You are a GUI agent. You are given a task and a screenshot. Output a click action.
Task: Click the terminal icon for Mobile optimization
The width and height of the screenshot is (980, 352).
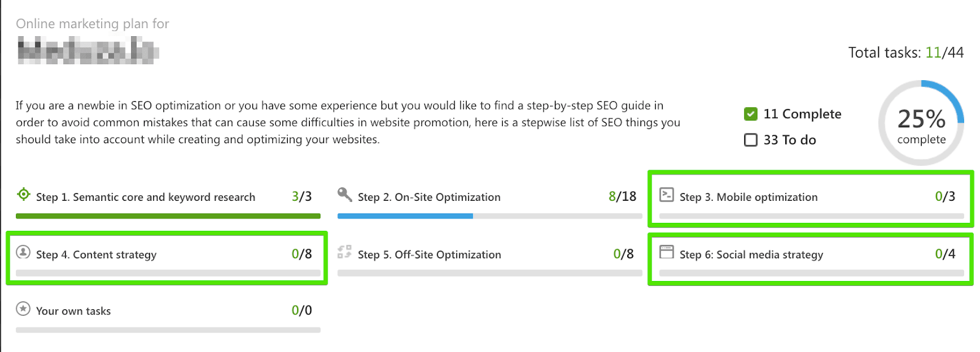[x=666, y=195]
